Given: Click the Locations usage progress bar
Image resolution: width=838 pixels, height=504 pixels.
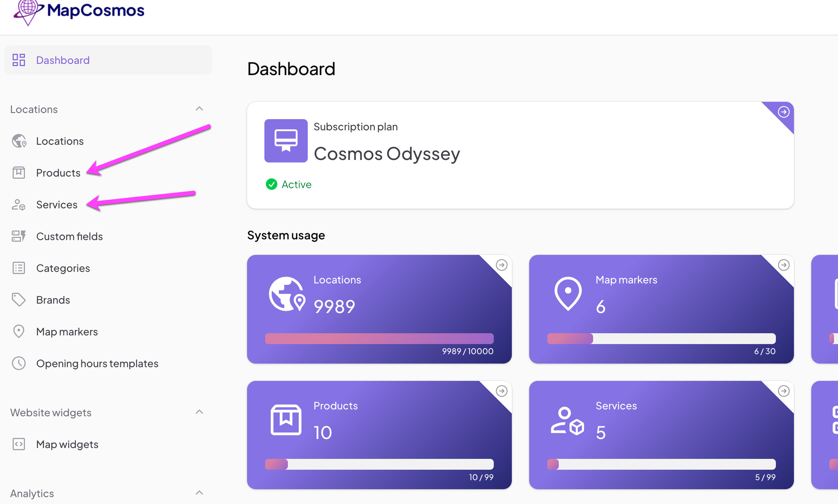Looking at the screenshot, I should coord(379,338).
